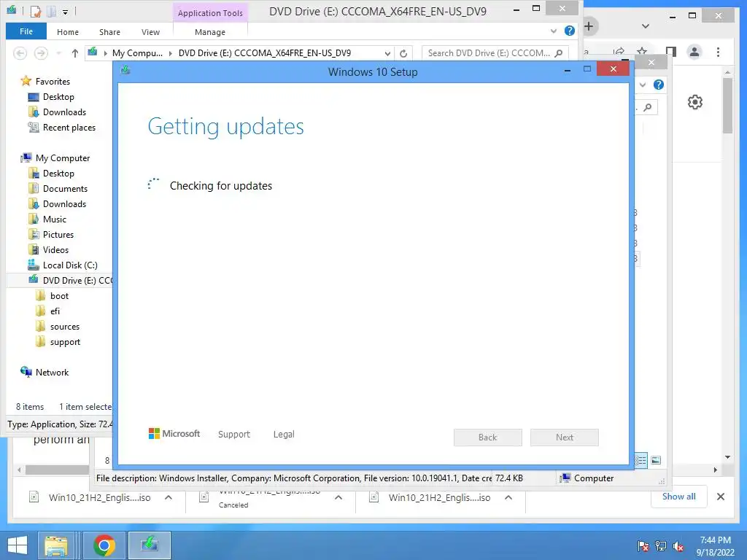Select Network in navigation pane
This screenshot has height=560, width=747.
point(52,373)
